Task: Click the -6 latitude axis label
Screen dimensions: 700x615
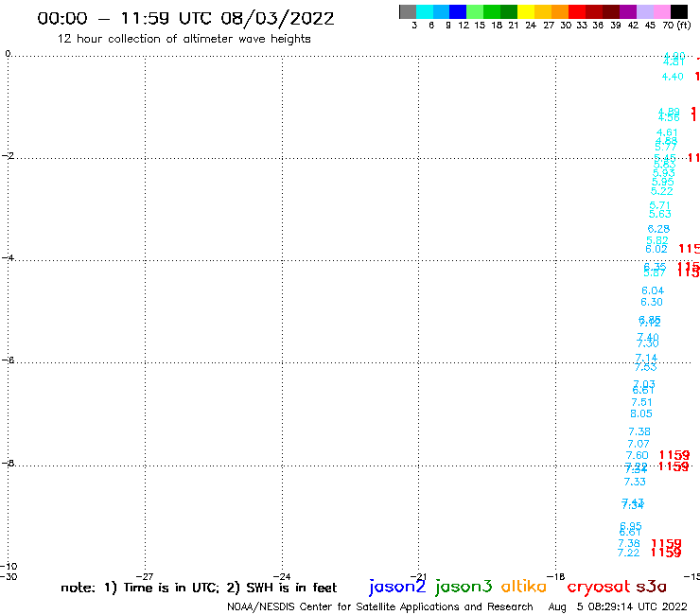Action: tap(8, 360)
